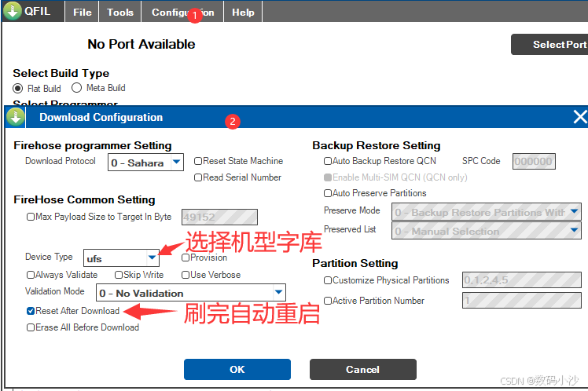Uncheck Reset After Download checkbox
Image resolution: width=588 pixels, height=391 pixels.
31,311
